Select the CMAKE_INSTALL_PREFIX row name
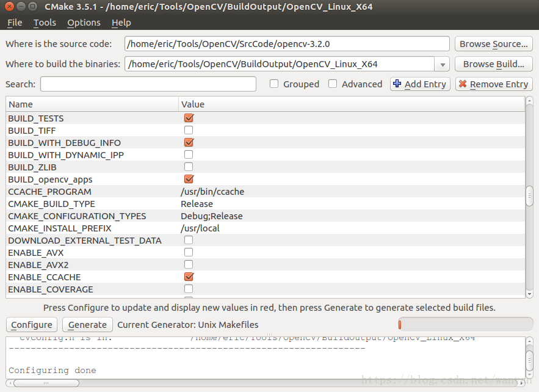The height and width of the screenshot is (392, 539). [x=60, y=228]
